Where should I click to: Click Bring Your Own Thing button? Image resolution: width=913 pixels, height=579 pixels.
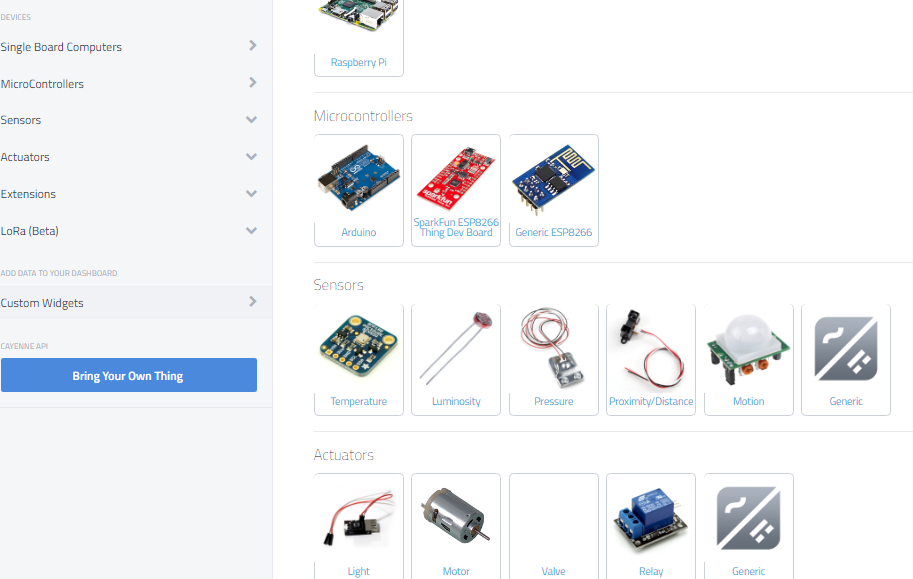[129, 375]
